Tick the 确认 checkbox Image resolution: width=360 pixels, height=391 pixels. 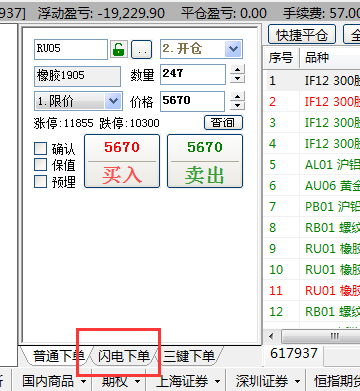[40, 149]
